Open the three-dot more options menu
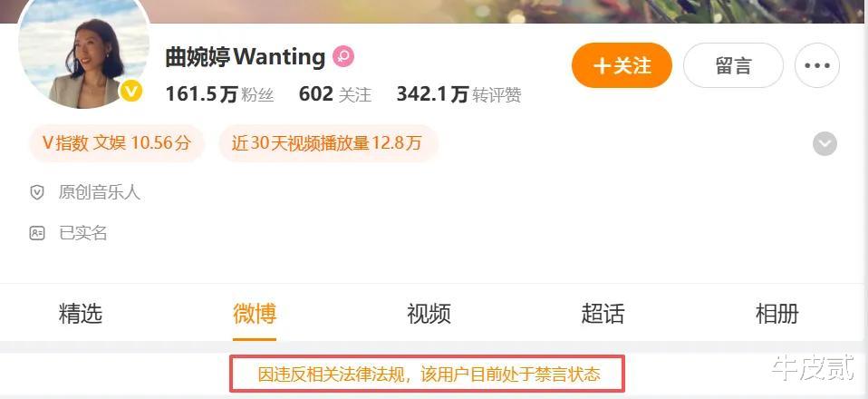Screen dimensions: 868x399 tap(817, 65)
